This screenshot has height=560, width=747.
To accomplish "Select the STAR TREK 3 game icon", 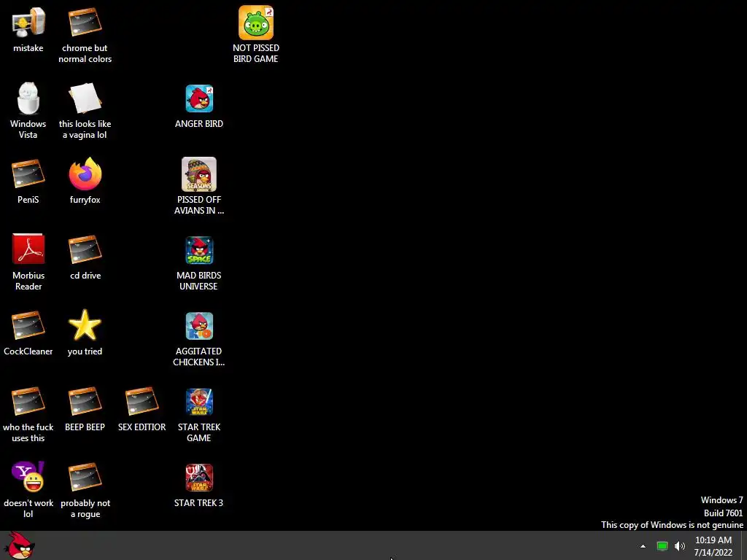I will pos(199,478).
